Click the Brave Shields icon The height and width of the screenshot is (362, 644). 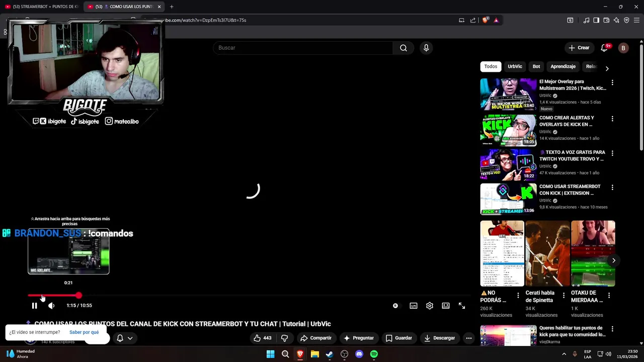485,20
